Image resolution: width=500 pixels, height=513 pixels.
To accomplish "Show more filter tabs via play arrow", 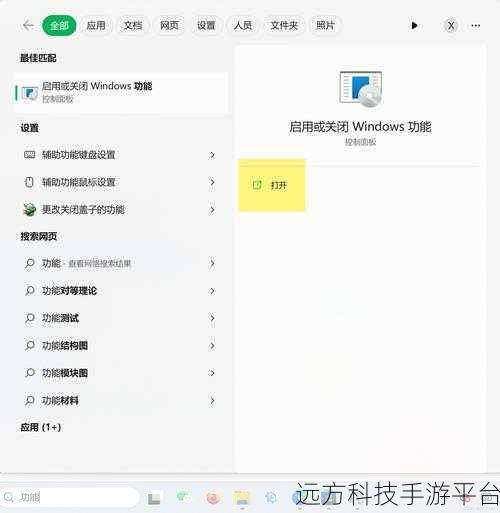I will 414,26.
